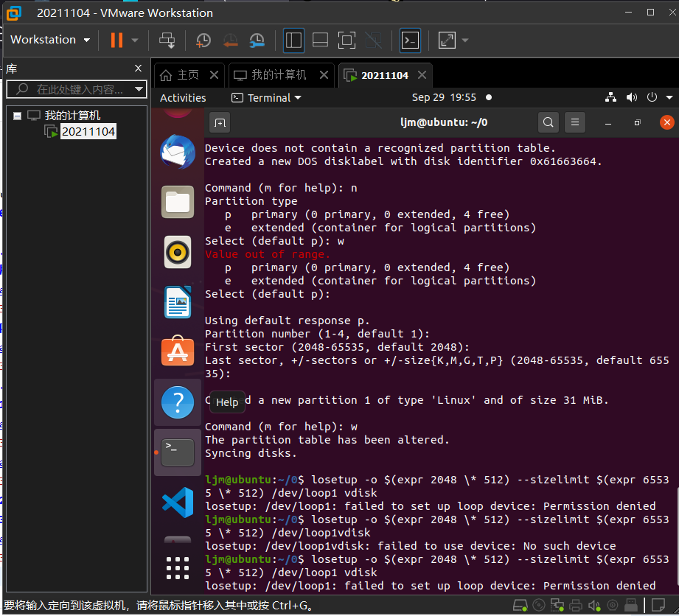Open the power options dropdown next to Pause
The image size is (679, 616).
(x=135, y=41)
